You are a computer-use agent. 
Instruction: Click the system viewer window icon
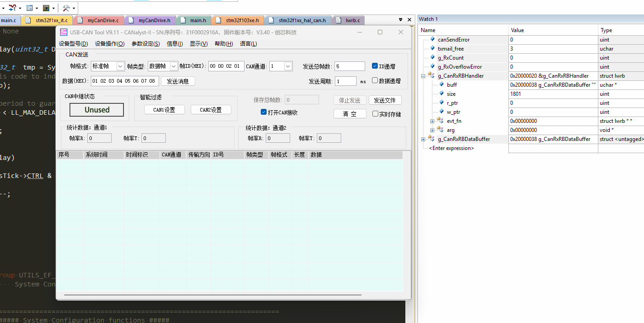[29, 8]
